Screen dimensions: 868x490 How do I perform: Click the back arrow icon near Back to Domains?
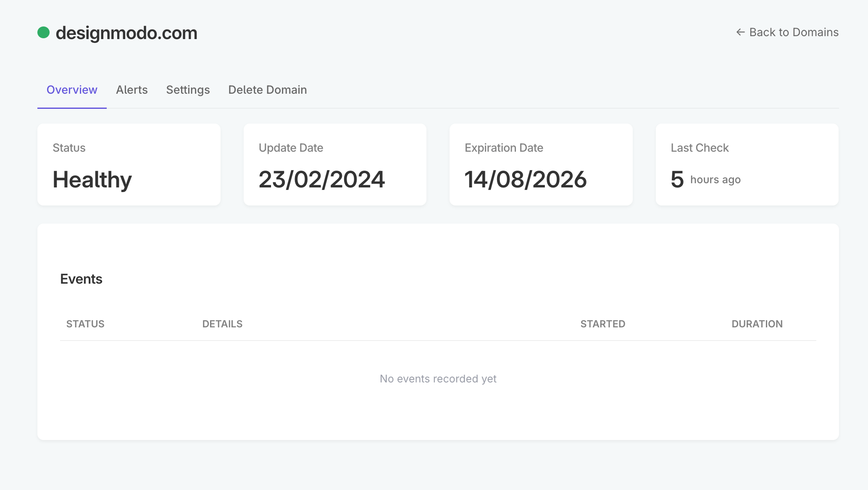[x=740, y=32]
